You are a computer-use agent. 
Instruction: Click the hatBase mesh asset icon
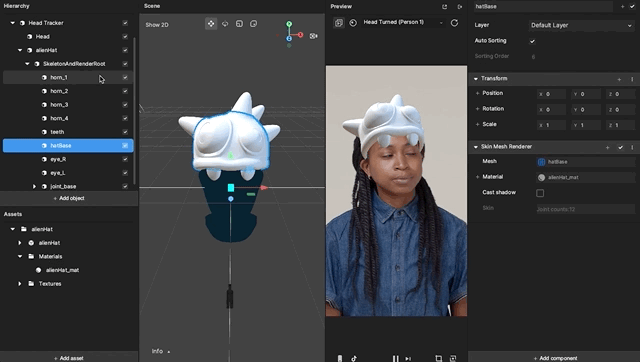[541, 162]
